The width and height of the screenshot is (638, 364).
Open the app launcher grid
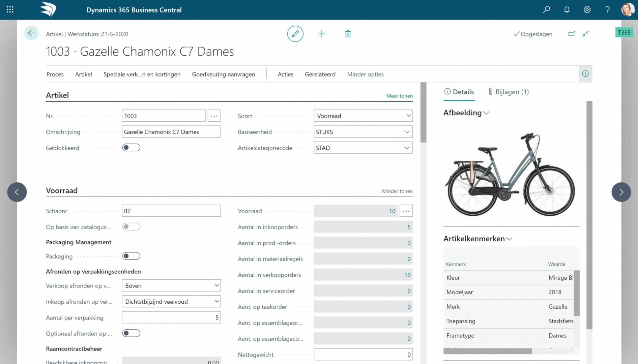click(x=10, y=9)
